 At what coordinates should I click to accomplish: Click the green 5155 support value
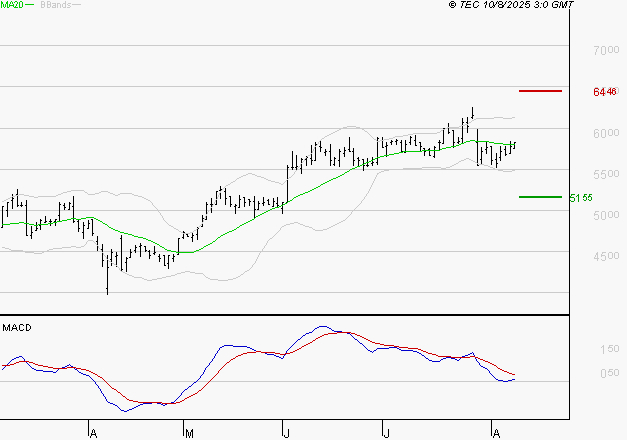pos(581,198)
